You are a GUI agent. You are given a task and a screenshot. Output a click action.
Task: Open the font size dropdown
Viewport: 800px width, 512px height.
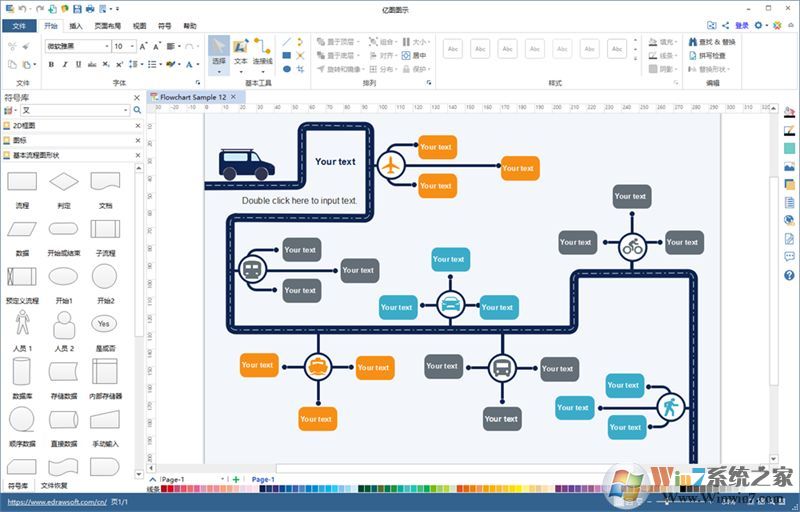coord(134,46)
